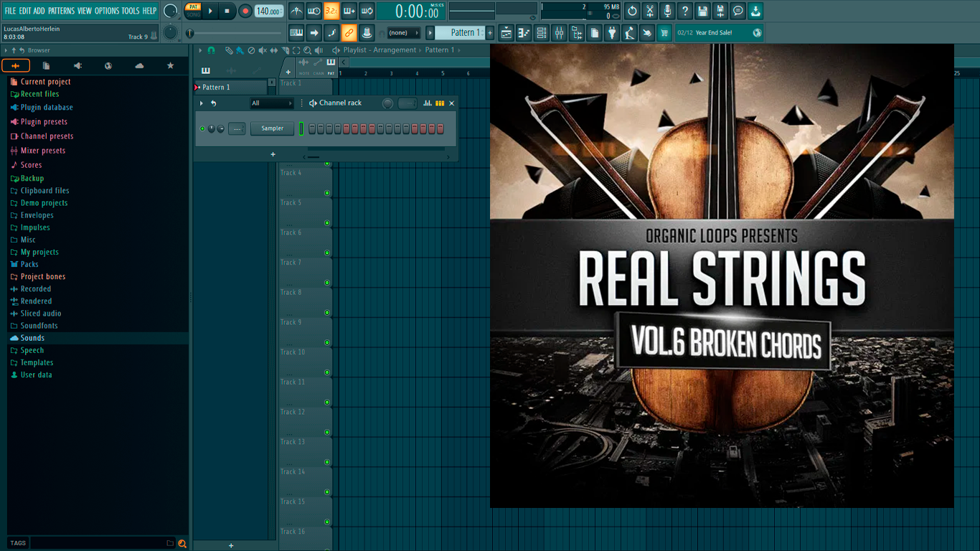Open the Mixer view icon
Viewport: 980px width, 551px height.
[559, 32]
